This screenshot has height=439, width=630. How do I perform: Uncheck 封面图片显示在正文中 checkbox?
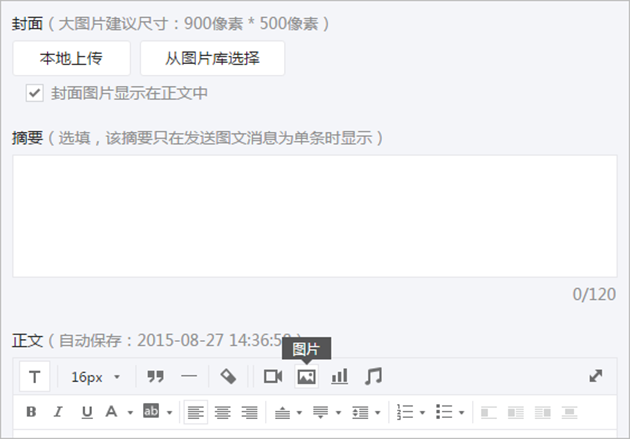pos(35,93)
